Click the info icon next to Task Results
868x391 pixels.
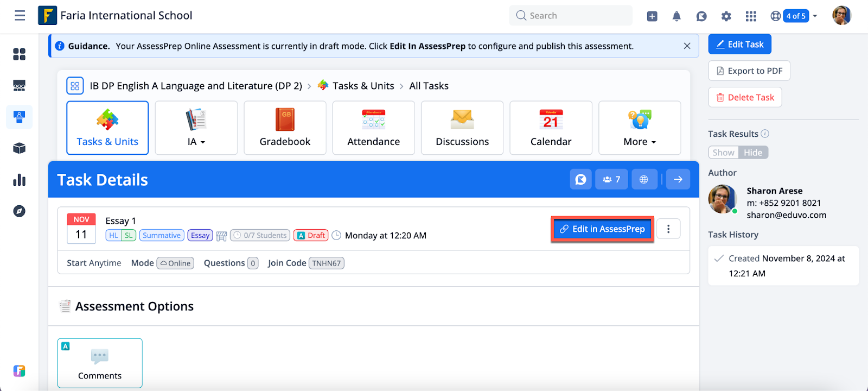(765, 134)
